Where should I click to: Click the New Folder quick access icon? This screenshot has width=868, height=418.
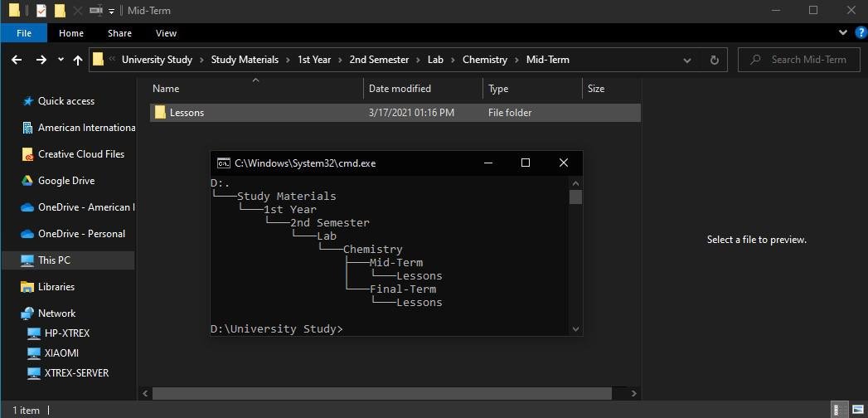59,11
